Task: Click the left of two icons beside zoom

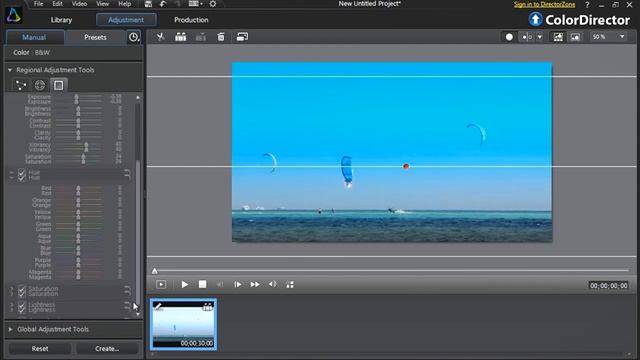Action: tap(558, 37)
